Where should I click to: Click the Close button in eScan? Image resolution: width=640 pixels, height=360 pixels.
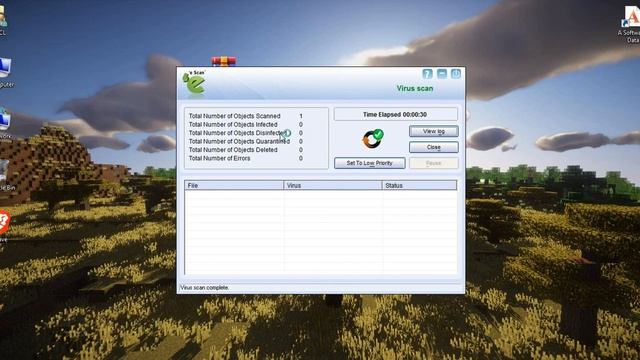pyautogui.click(x=434, y=147)
